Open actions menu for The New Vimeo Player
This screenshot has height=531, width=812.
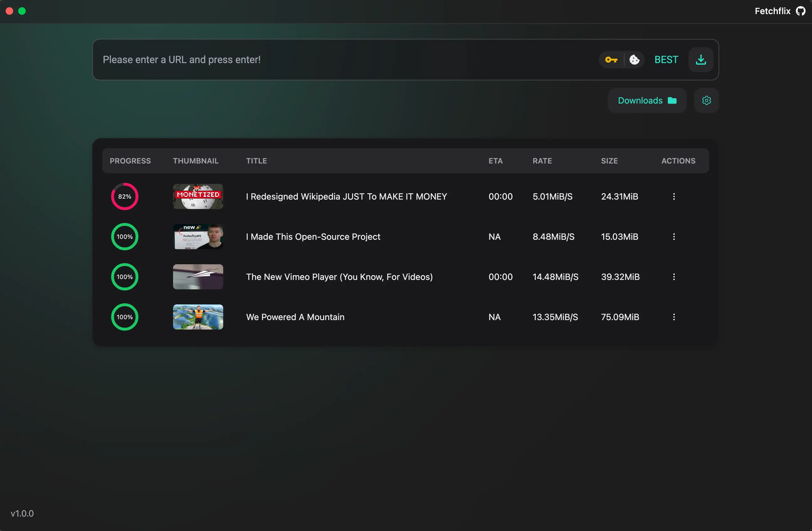674,276
